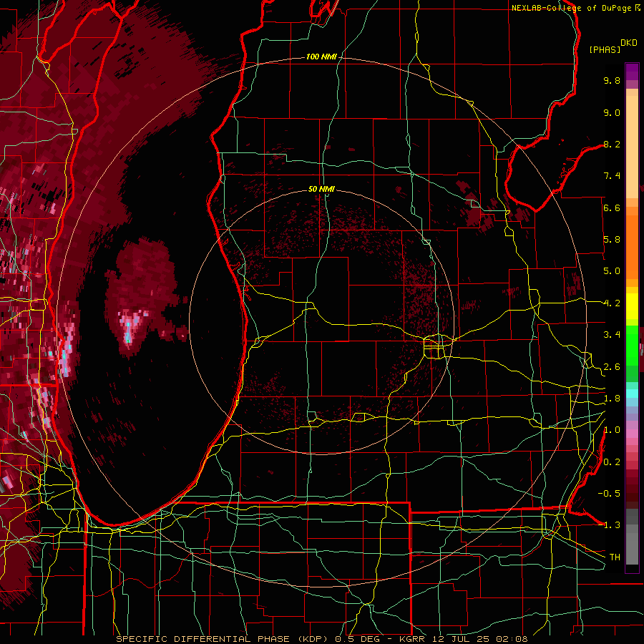Click the 8.2 value on the scale
644x644 pixels.
612,144
